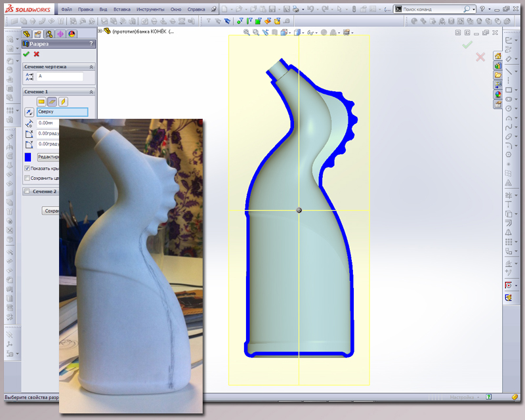Open the DisplayManager color-ball tab
This screenshot has height=420, width=525.
(72, 34)
